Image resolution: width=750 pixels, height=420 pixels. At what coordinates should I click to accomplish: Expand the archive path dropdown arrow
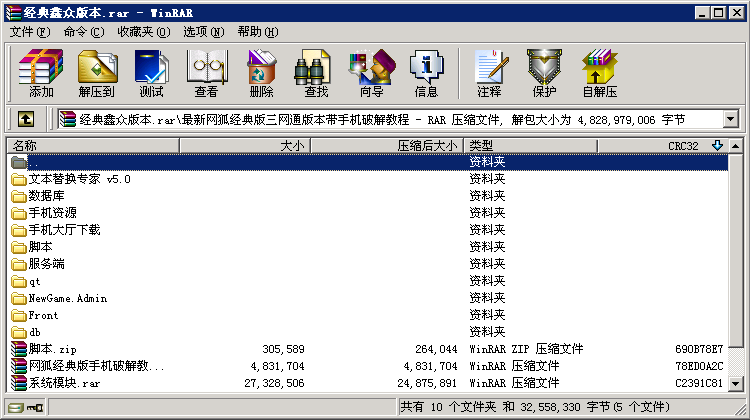[730, 119]
